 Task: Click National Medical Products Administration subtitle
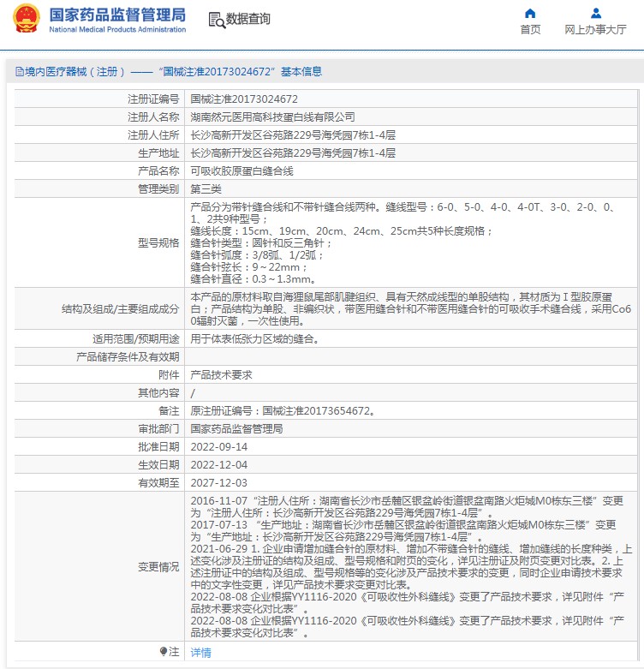(117, 29)
